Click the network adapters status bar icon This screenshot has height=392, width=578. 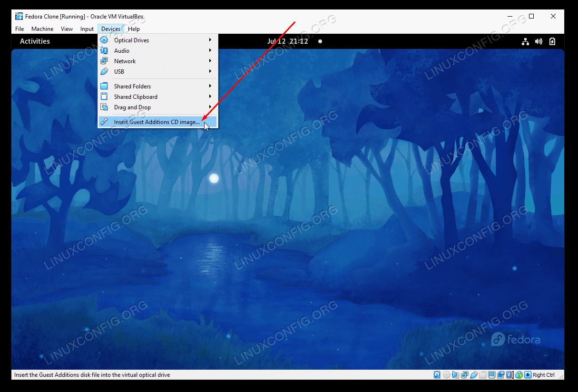click(x=464, y=375)
